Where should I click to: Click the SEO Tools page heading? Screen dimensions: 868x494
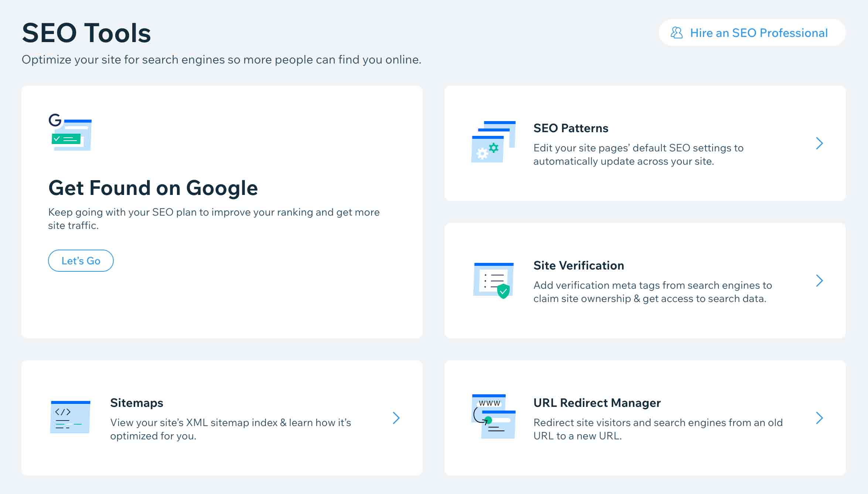click(86, 33)
